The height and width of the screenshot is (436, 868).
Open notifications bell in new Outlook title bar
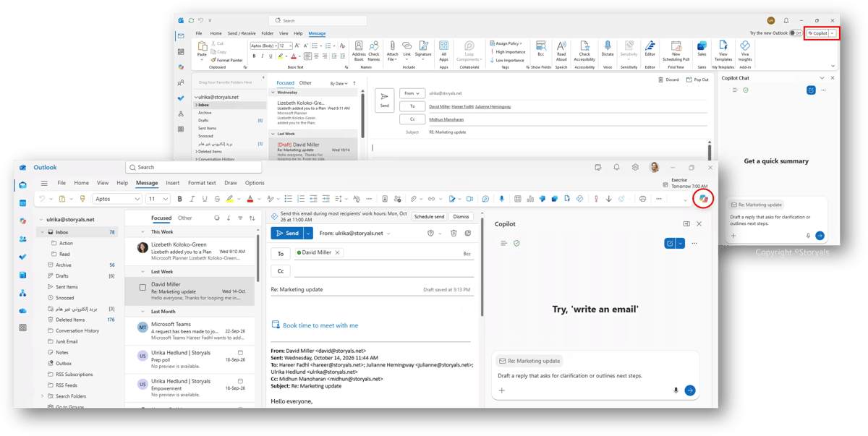(x=616, y=167)
